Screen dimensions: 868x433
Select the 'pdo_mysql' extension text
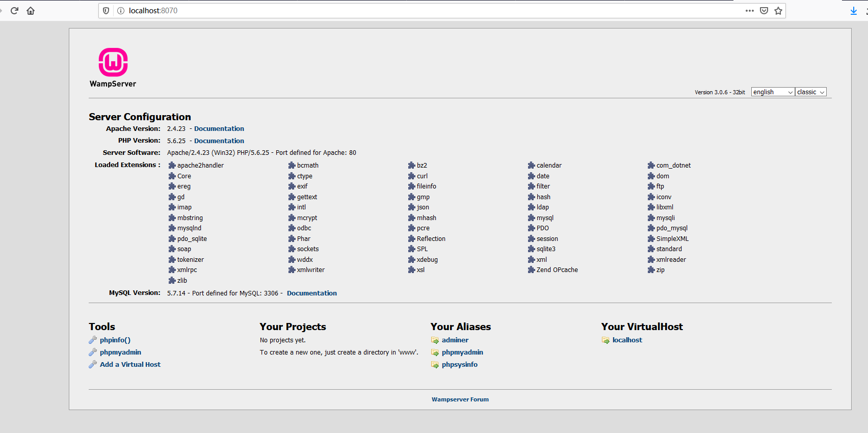(672, 228)
